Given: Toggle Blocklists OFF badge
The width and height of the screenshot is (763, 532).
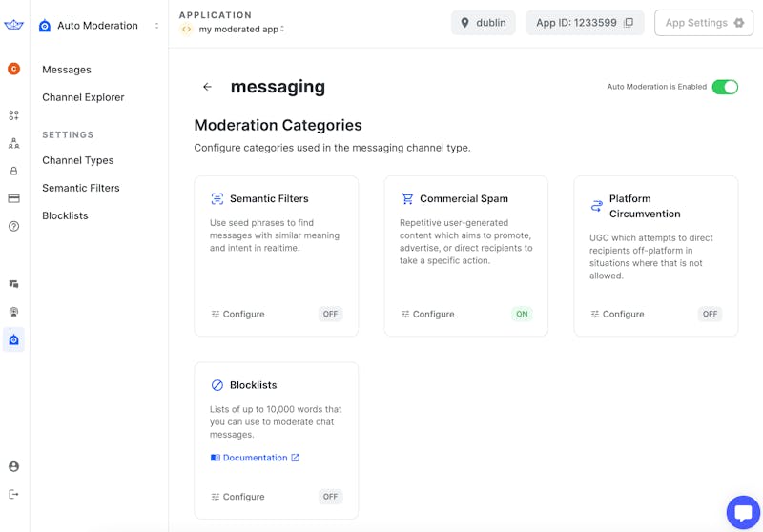Looking at the screenshot, I should [330, 497].
